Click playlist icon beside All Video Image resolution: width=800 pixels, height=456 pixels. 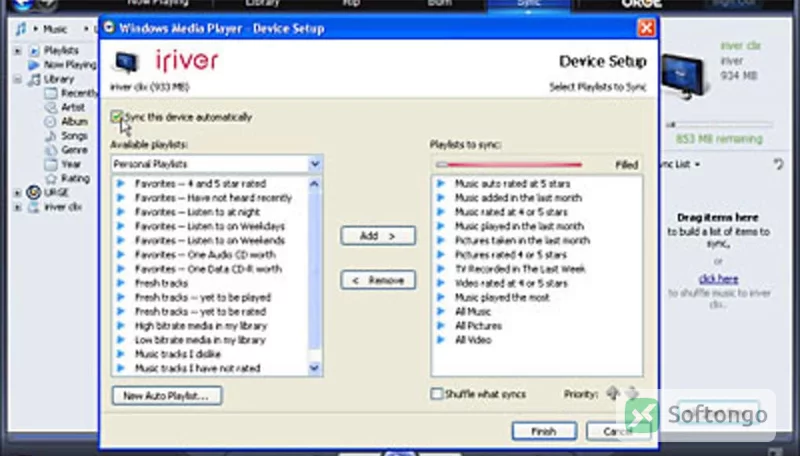pos(441,340)
